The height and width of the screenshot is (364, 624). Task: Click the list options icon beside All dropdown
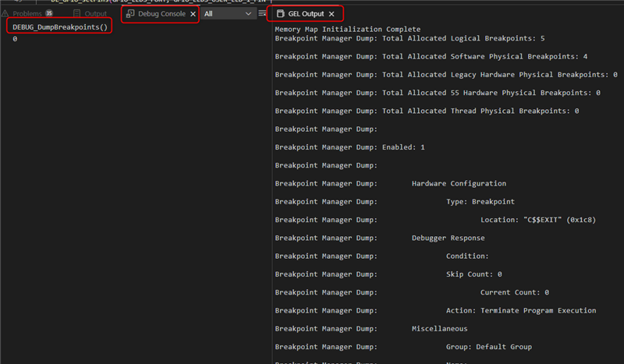[x=262, y=13]
